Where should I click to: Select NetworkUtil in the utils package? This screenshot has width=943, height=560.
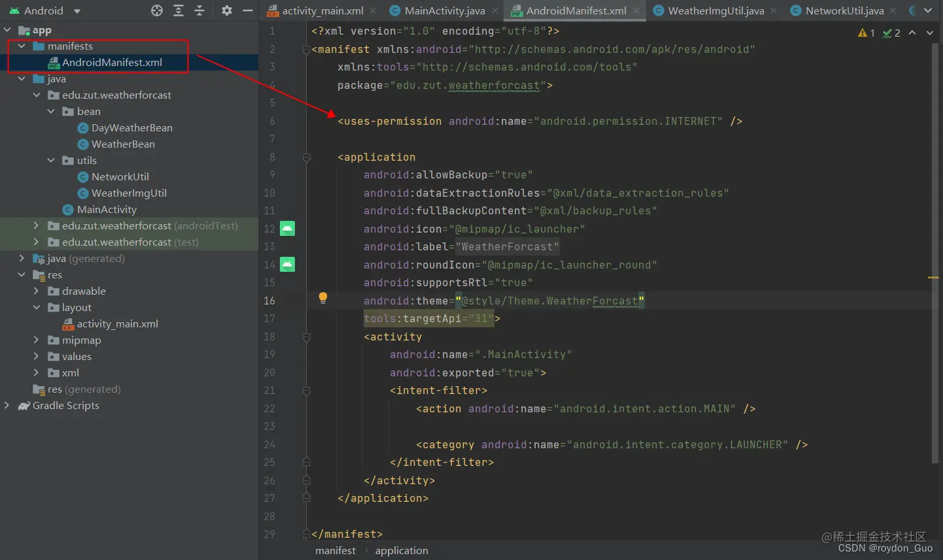click(121, 176)
